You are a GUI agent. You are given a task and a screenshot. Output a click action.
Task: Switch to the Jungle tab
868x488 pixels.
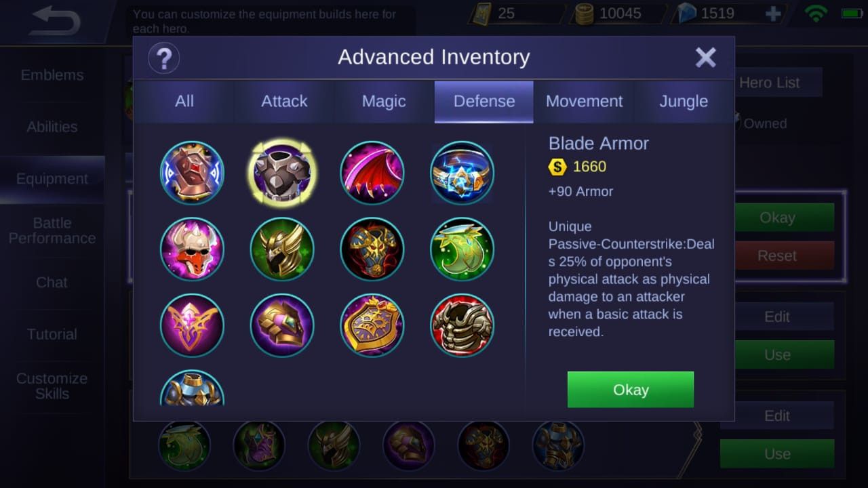point(684,102)
